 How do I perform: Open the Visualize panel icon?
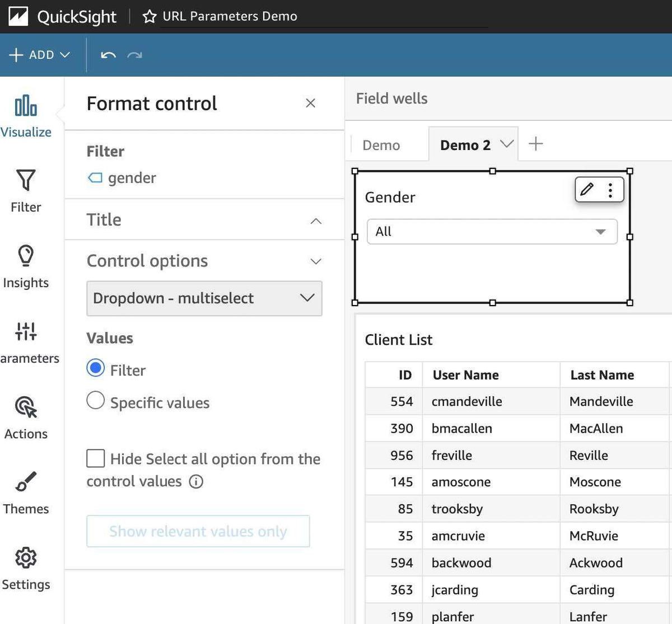pyautogui.click(x=26, y=106)
